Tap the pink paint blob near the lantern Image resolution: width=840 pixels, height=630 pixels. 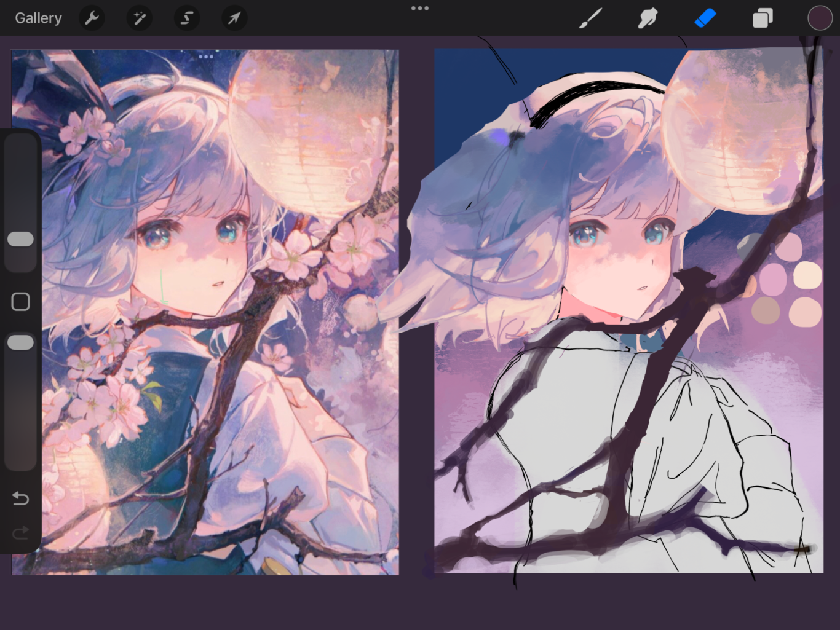788,247
